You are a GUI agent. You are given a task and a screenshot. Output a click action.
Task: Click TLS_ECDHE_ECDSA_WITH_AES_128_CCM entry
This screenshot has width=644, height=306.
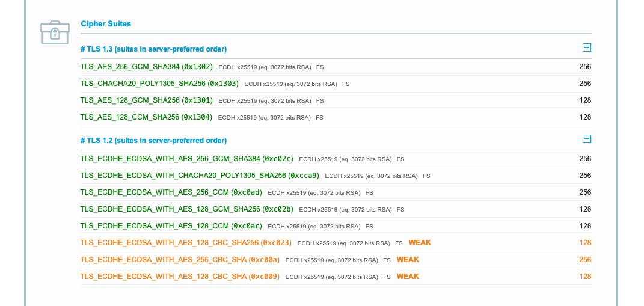click(x=171, y=226)
